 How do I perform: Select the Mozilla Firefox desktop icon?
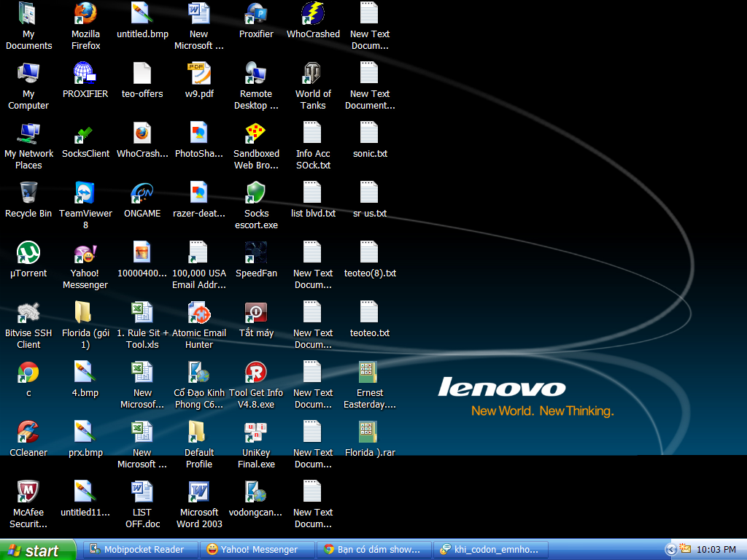(85, 14)
